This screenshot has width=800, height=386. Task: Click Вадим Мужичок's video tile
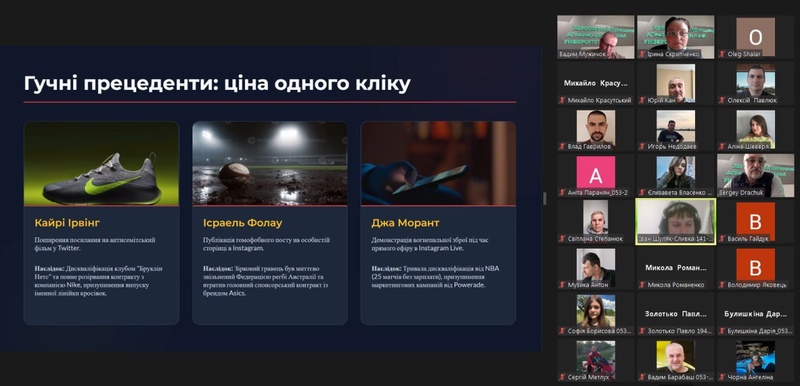tap(595, 37)
